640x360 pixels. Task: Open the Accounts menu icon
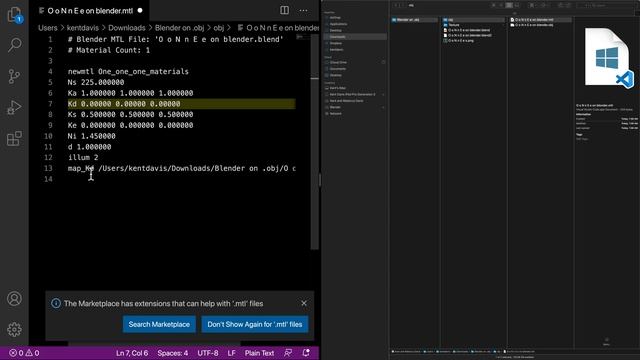click(x=14, y=299)
